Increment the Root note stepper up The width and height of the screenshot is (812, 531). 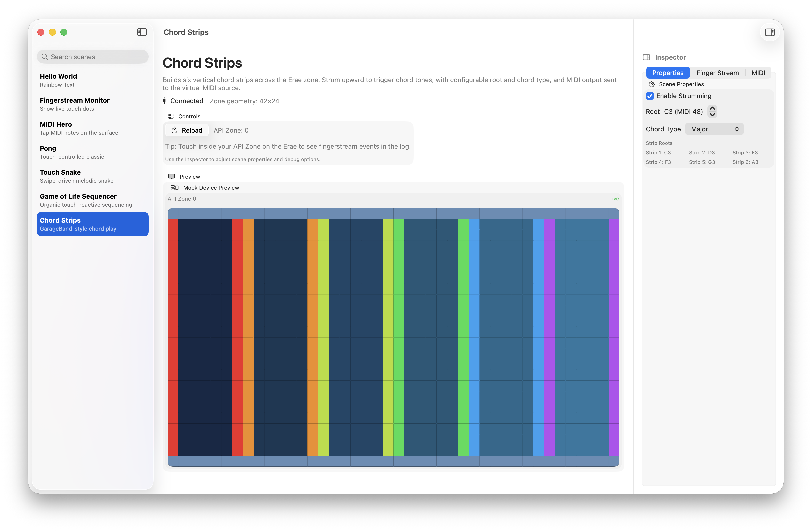click(712, 108)
